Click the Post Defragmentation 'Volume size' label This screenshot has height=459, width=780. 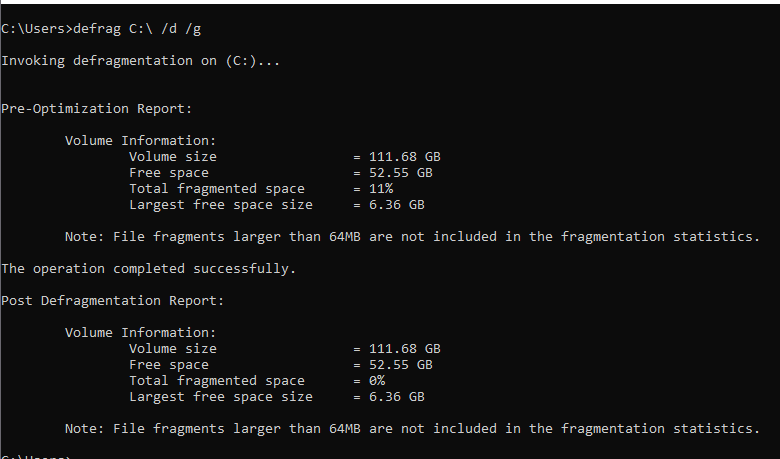172,349
